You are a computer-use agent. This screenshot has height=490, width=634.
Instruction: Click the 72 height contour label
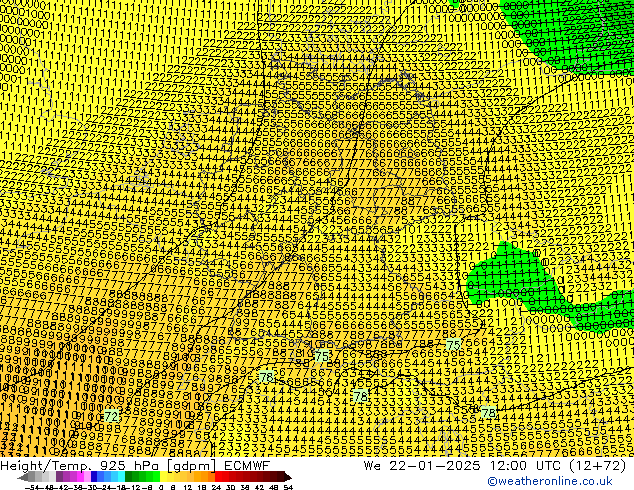(x=112, y=416)
